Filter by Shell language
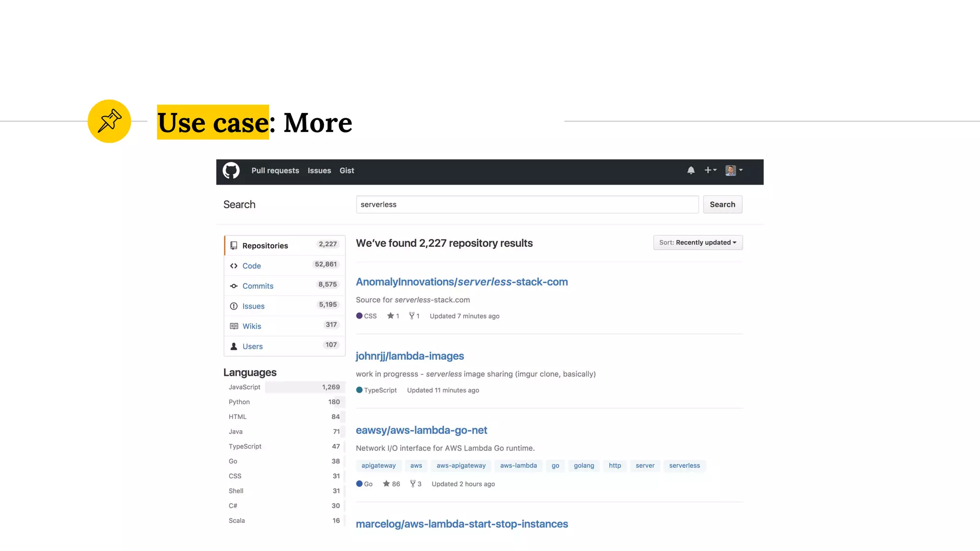The height and width of the screenshot is (551, 980). click(x=285, y=491)
